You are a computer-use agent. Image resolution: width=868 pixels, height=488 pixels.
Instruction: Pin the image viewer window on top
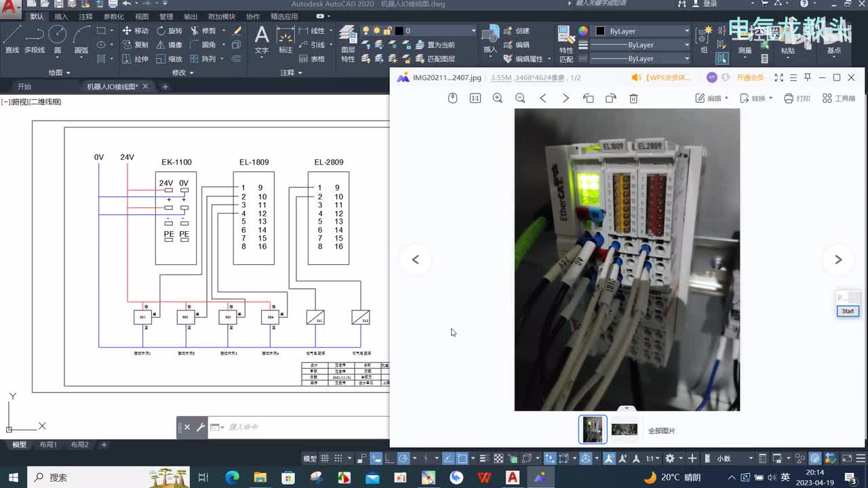pos(808,78)
